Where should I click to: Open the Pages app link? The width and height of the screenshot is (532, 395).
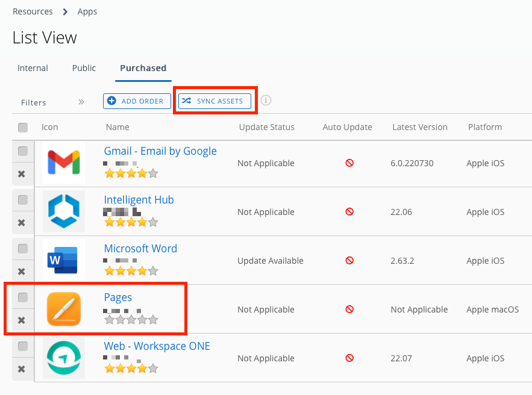coord(118,297)
